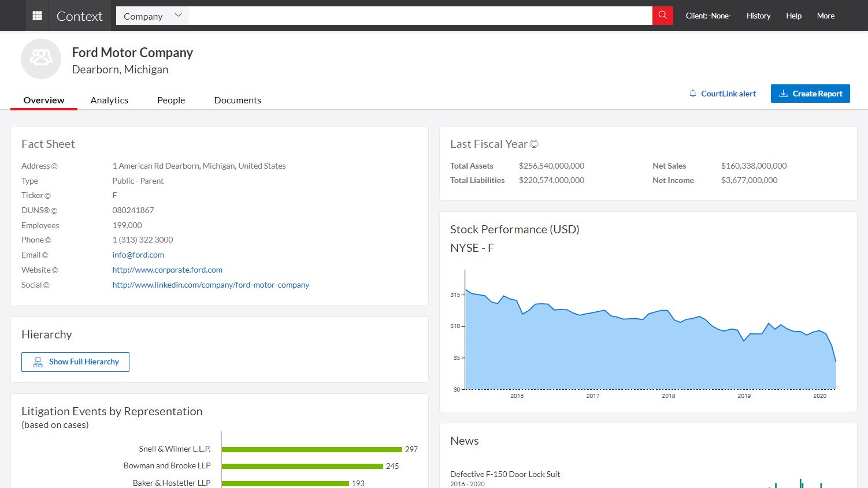Click the NYSE - F stock label
The width and height of the screenshot is (868, 488).
coord(472,248)
